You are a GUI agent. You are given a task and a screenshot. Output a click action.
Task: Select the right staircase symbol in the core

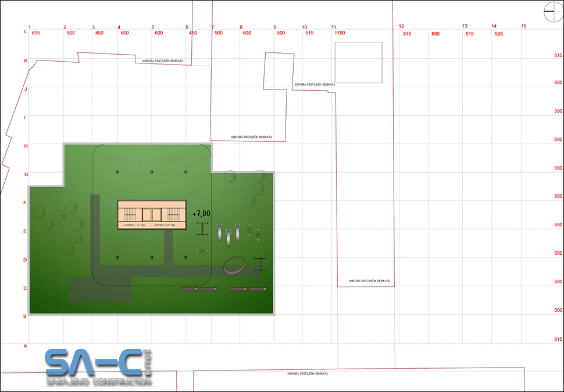pyautogui.click(x=173, y=215)
